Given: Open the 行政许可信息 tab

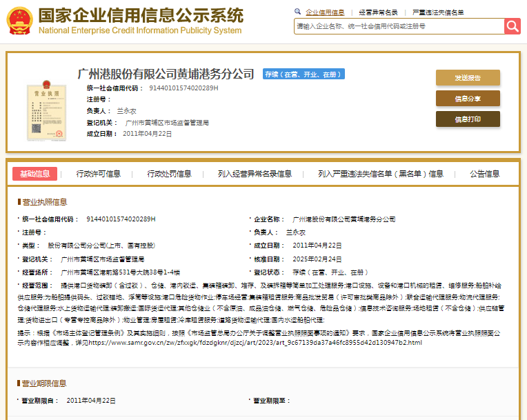Looking at the screenshot, I should [98, 174].
